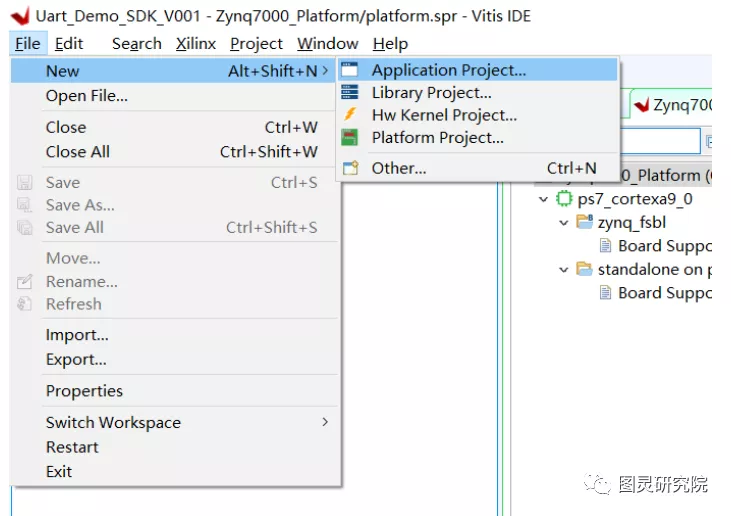731x516 pixels.
Task: Open the Help menu
Action: [x=390, y=44]
